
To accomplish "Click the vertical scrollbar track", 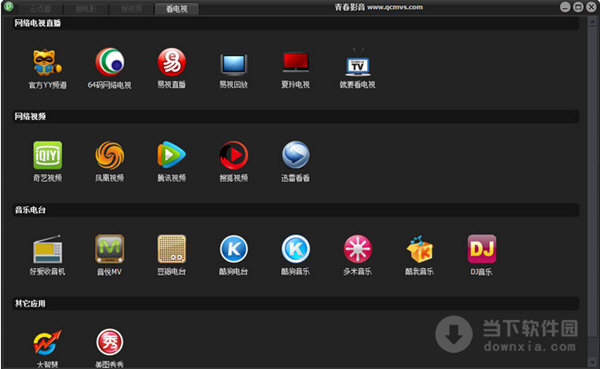I will (592, 191).
